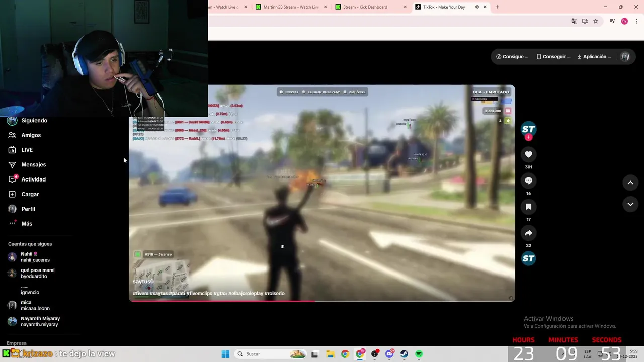Open profile avatar in TikTok header
Image resolution: width=644 pixels, height=362 pixels.
click(625, 57)
